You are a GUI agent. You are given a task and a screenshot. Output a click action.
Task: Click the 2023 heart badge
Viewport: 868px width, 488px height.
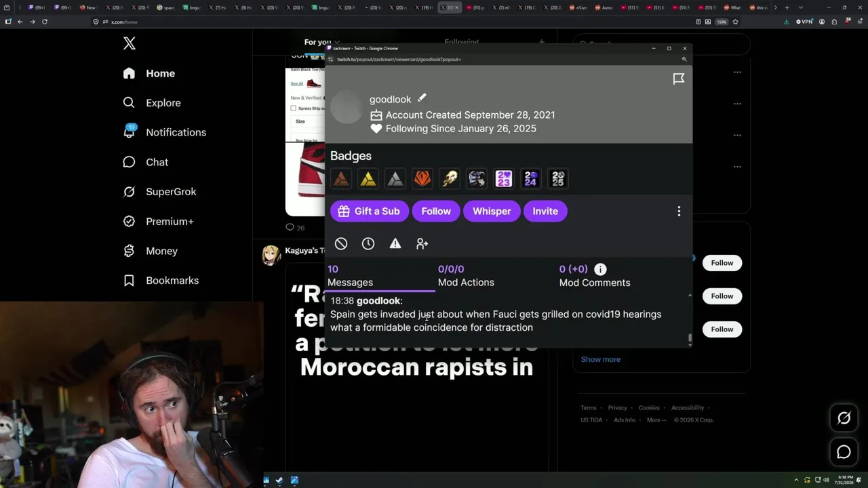[x=503, y=179]
